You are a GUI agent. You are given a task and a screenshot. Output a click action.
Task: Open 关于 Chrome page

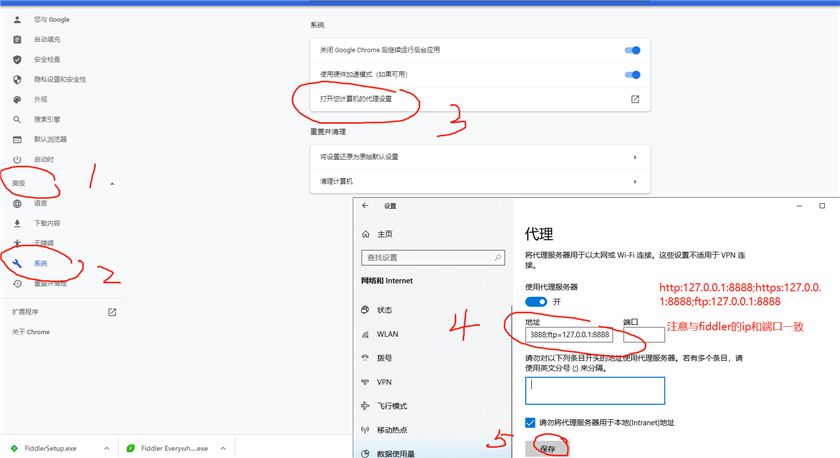point(31,332)
